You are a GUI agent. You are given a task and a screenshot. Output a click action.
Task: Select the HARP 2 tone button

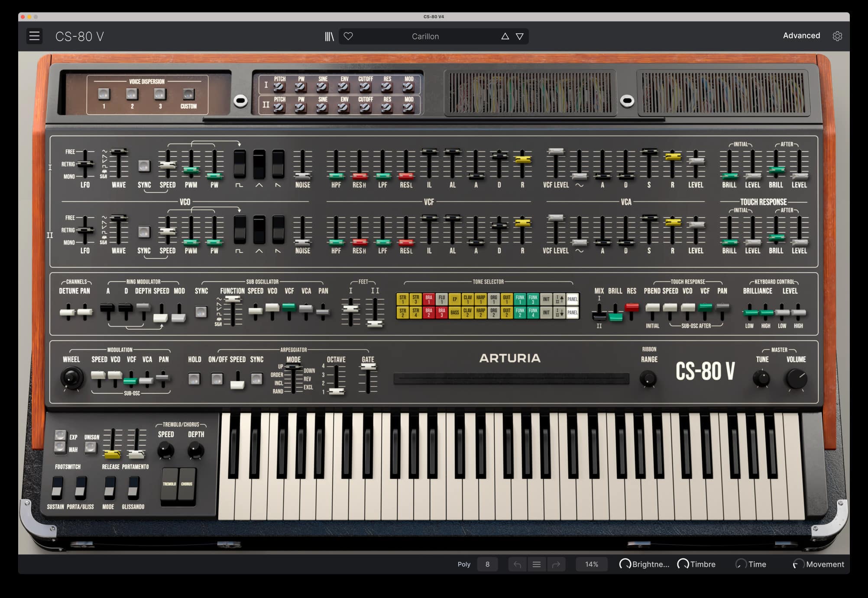[481, 313]
